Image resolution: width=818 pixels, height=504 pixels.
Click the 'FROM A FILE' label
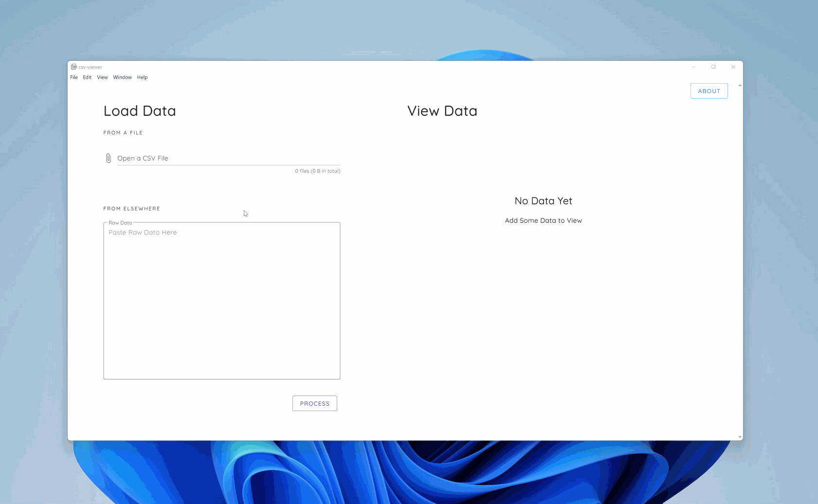pyautogui.click(x=123, y=133)
